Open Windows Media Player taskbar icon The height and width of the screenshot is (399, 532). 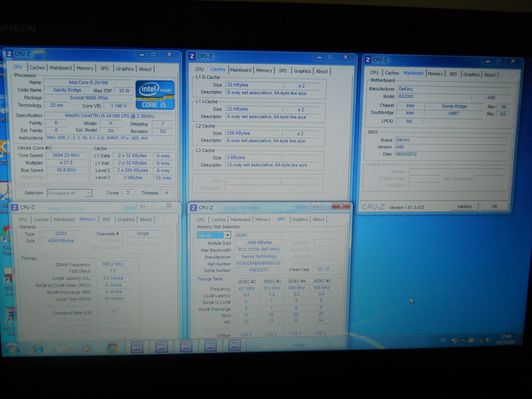pyautogui.click(x=86, y=348)
